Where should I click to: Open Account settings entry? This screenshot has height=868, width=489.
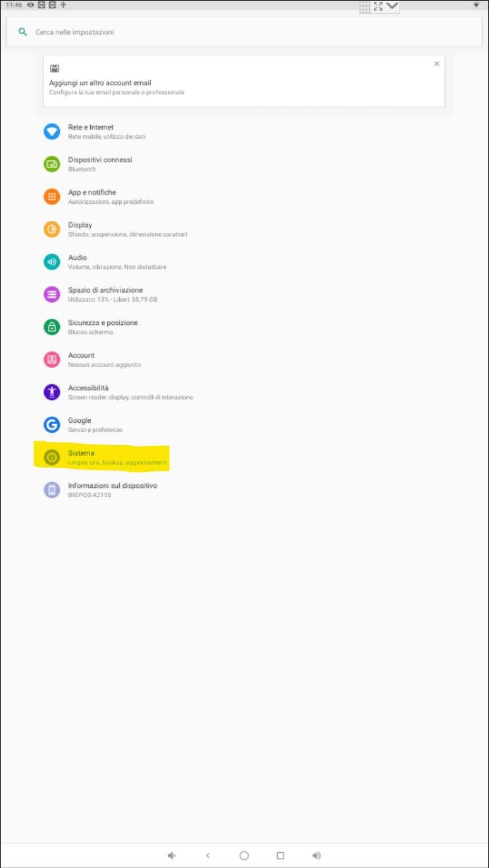click(x=244, y=360)
